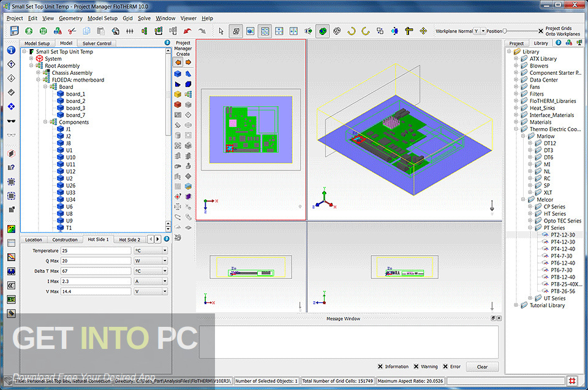Click the clockwise yellow rotate icon
588x390 pixels.
point(352,31)
